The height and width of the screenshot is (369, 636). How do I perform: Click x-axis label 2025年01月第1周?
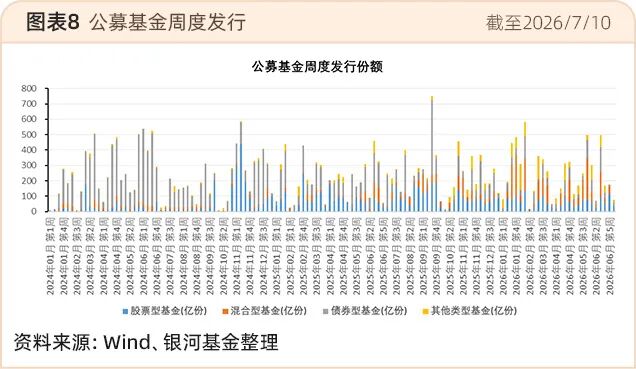pos(277,256)
